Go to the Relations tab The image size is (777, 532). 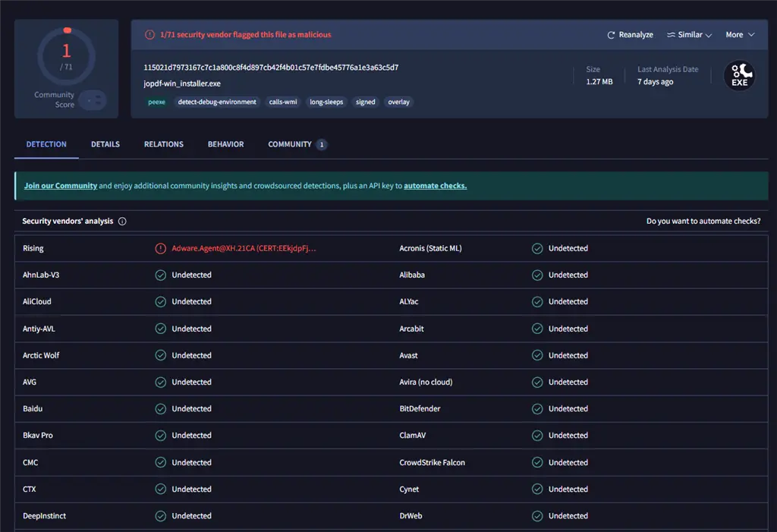[x=164, y=144]
